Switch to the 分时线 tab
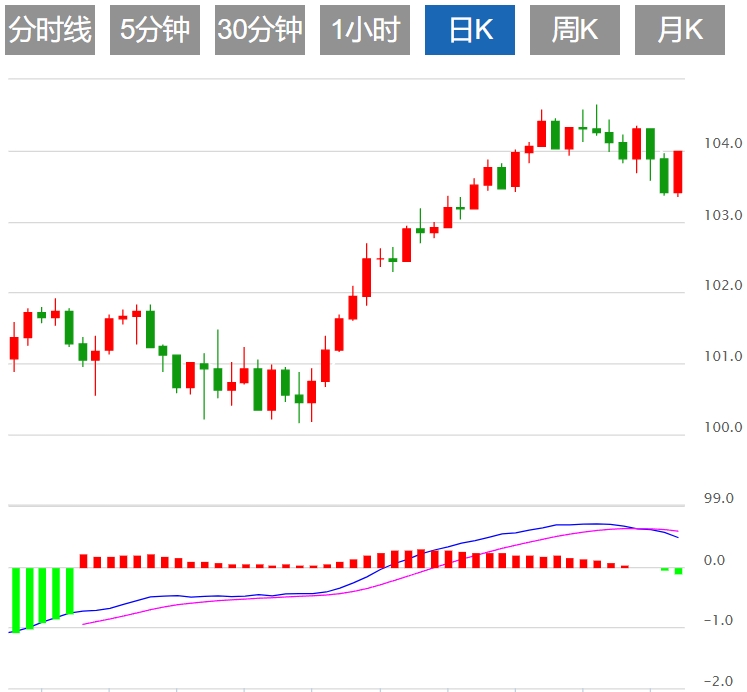747x692 pixels. pos(50,31)
